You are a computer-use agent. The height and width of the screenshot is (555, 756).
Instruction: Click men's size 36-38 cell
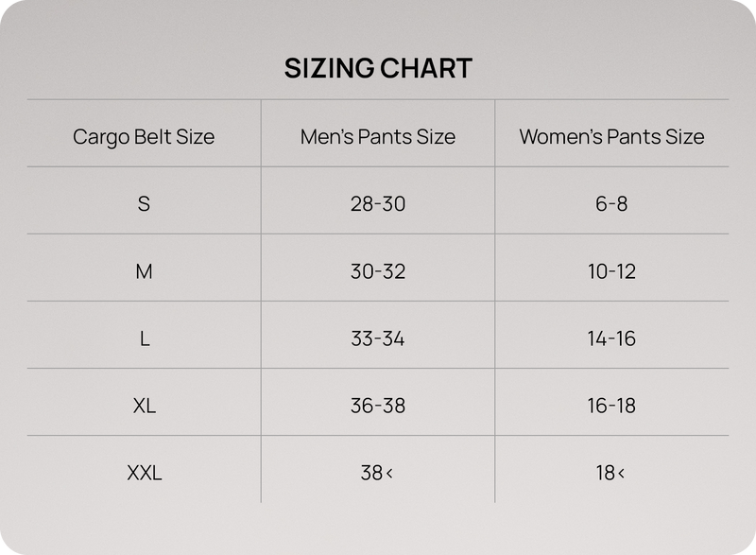(378, 406)
